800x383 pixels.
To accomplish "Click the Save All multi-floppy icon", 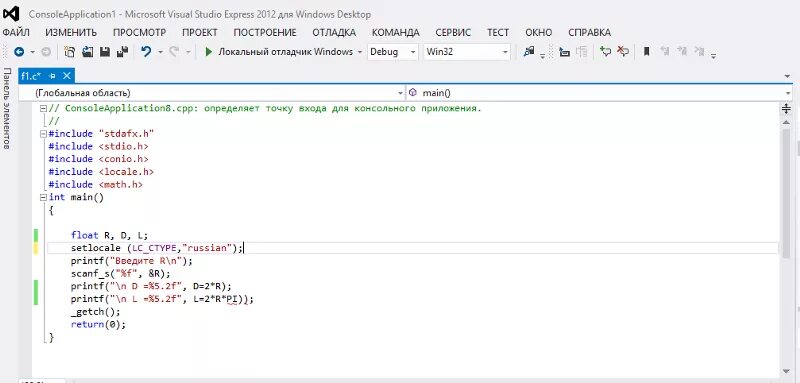I will coord(122,52).
